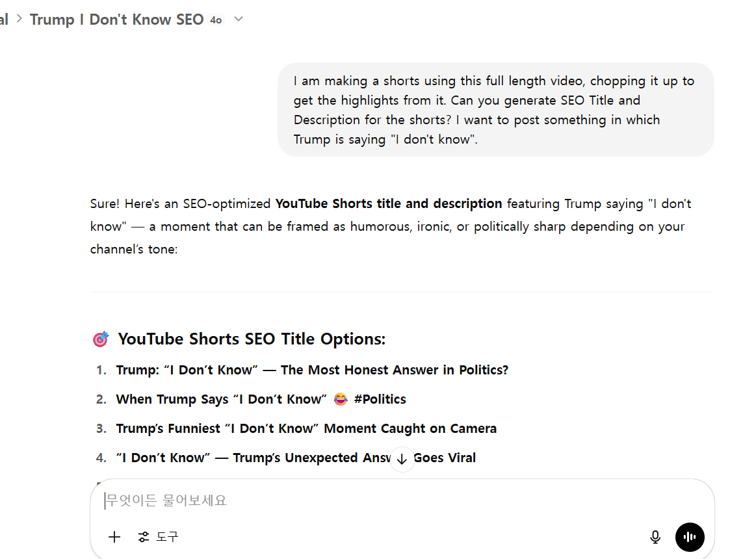Click title option 'When Trump Says "I Don't Know"'
This screenshot has width=756, height=559.
click(221, 399)
